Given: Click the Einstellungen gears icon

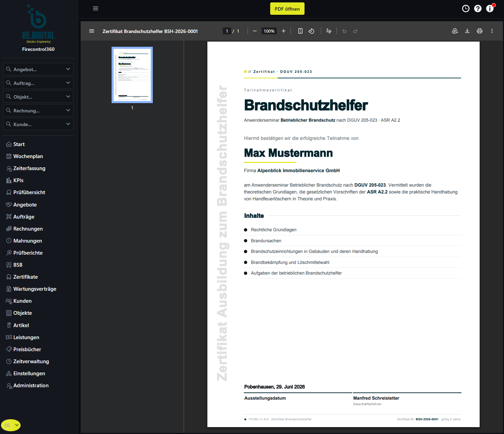Looking at the screenshot, I should 9,374.
